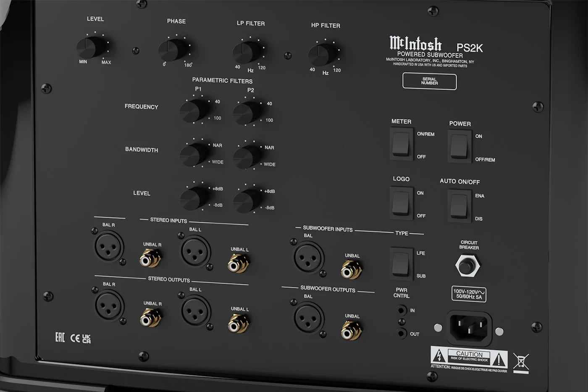Click the PWR CNTRL IN jack
Viewport: 588px width, 392px height.
click(402, 310)
